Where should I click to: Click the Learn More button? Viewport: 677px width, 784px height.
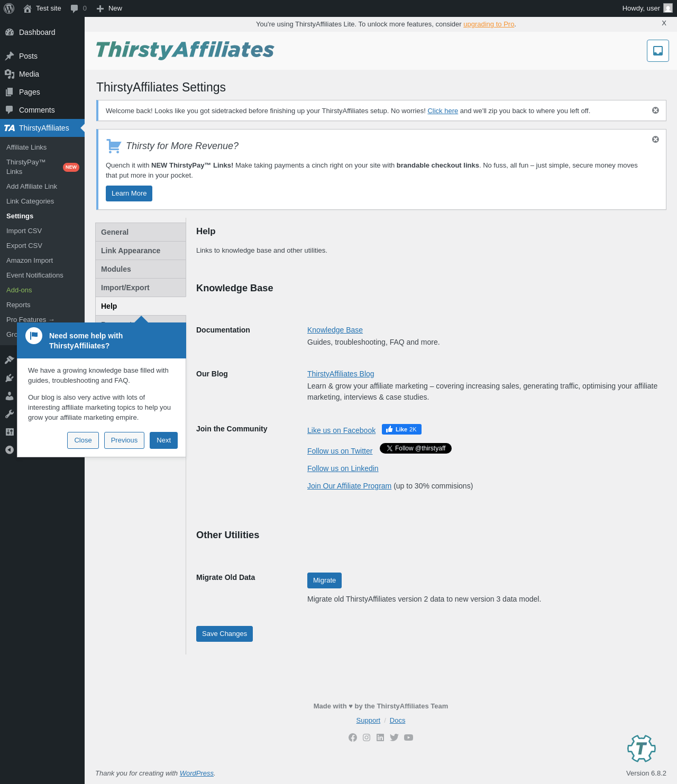pos(129,193)
